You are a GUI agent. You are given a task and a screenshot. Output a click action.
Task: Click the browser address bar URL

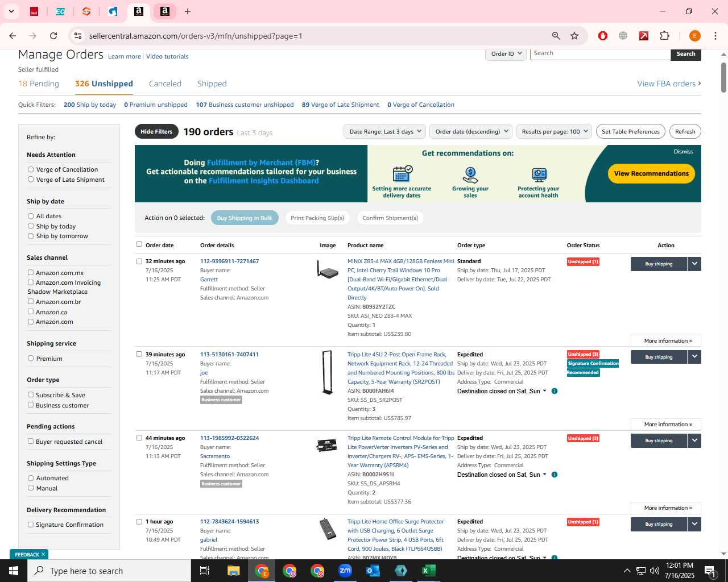196,36
